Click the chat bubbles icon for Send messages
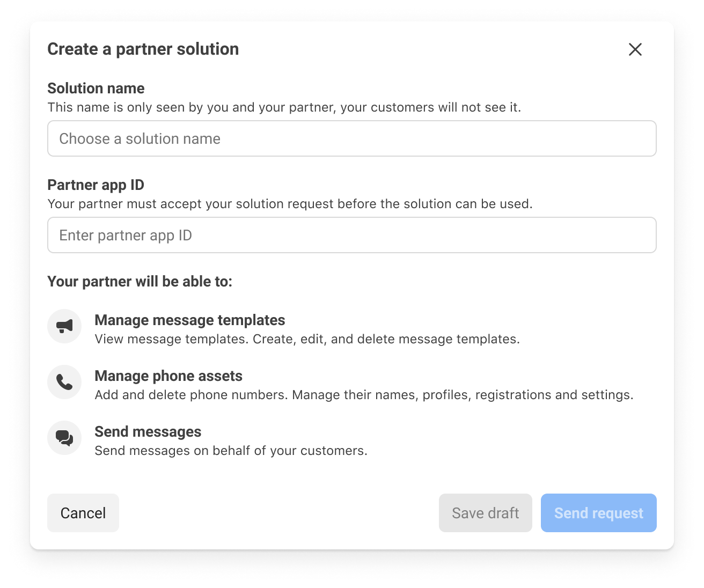The height and width of the screenshot is (588, 704). (x=64, y=437)
